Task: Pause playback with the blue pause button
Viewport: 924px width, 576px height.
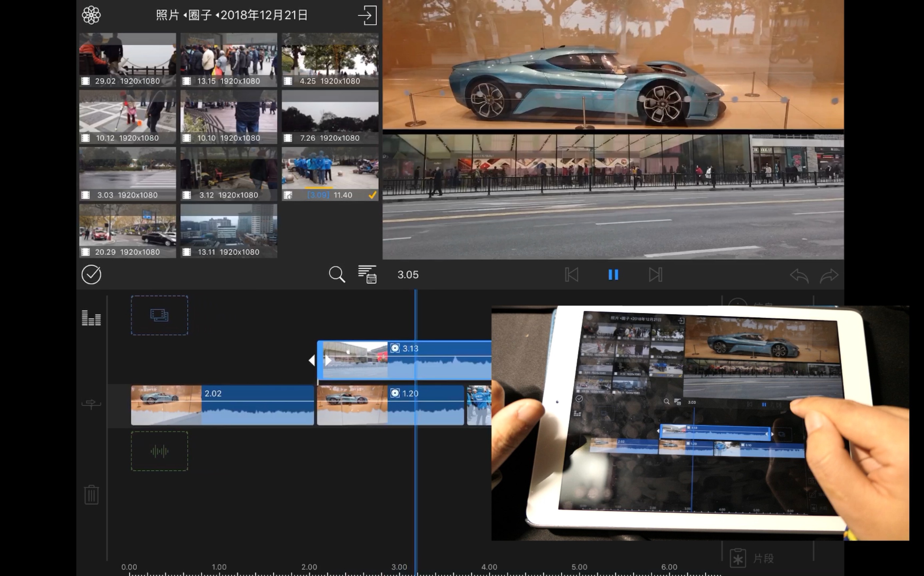Action: 613,275
